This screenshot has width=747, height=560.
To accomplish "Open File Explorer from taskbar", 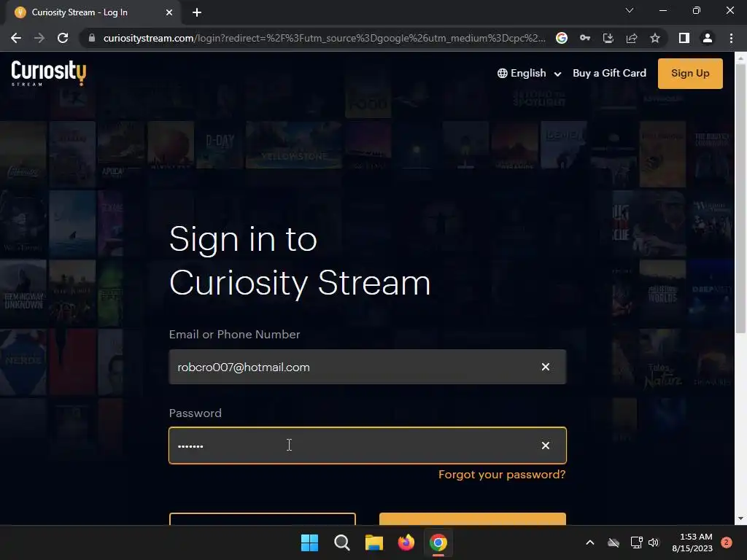I will point(374,542).
